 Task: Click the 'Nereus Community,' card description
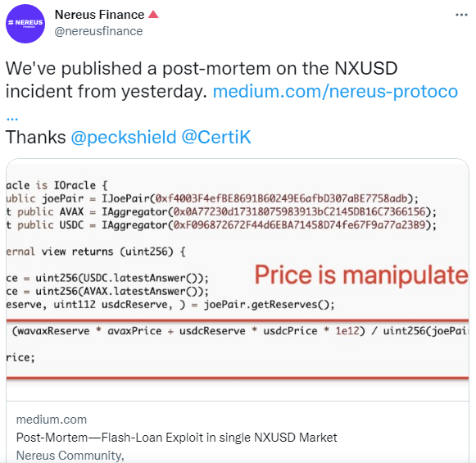pos(70,456)
